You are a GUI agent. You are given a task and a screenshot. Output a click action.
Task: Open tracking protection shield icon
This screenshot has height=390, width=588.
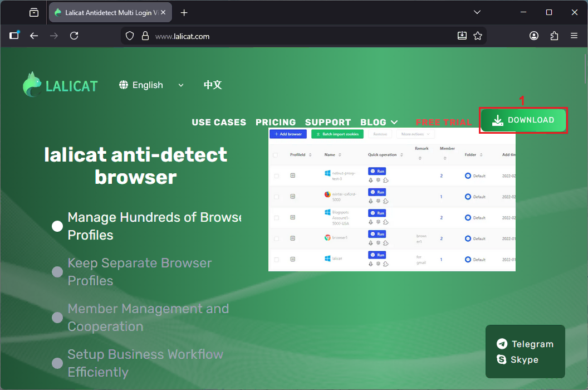130,36
